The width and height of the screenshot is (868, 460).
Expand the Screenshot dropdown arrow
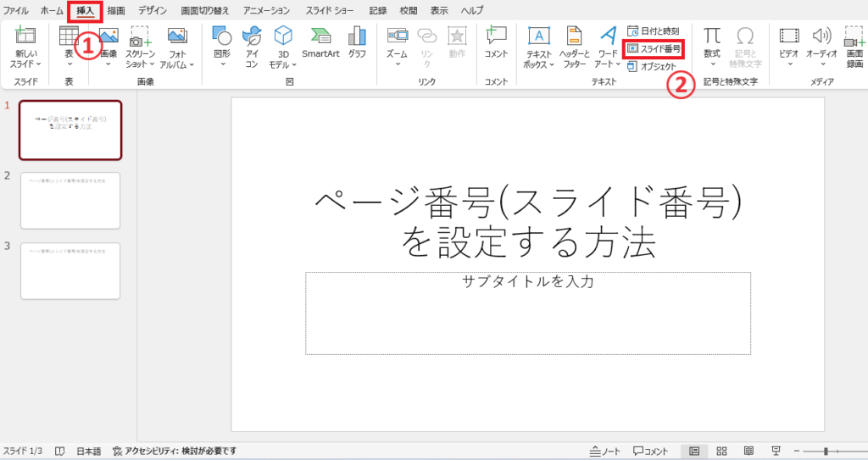[x=152, y=64]
